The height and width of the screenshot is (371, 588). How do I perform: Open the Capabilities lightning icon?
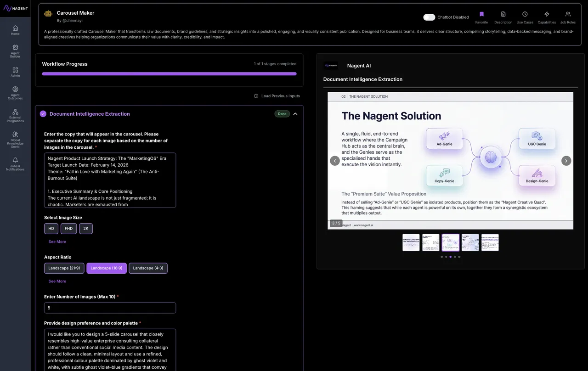(x=547, y=14)
